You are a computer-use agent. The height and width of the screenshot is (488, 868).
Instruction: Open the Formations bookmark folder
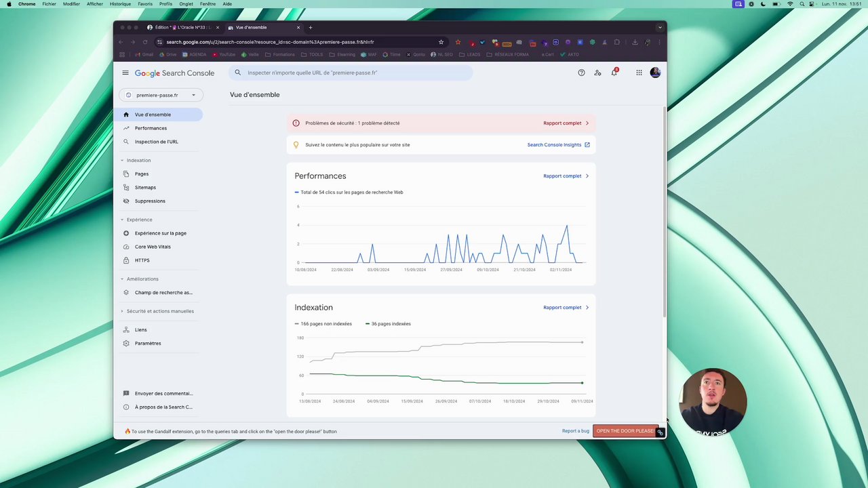coord(280,54)
